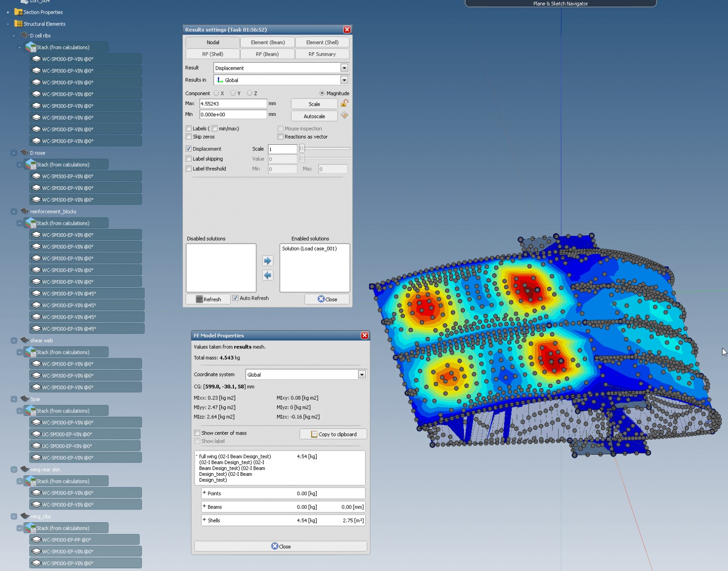The width and height of the screenshot is (728, 571).
Task: Click the lock icon beside the Scale button
Action: 344,103
